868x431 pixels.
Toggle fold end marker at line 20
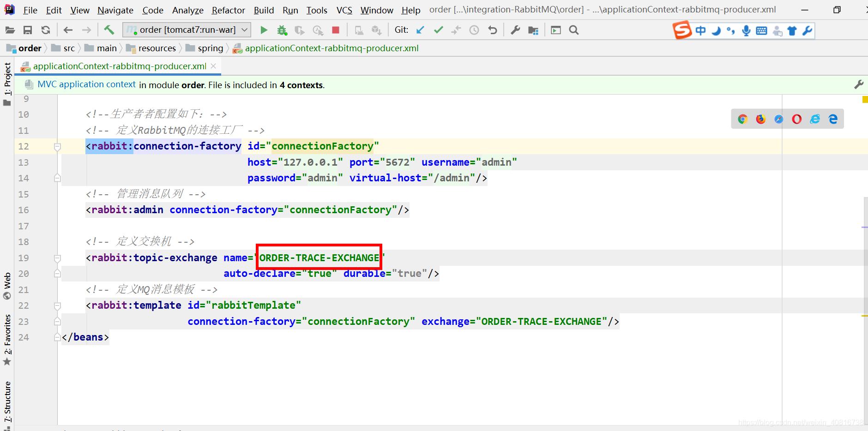click(x=57, y=273)
